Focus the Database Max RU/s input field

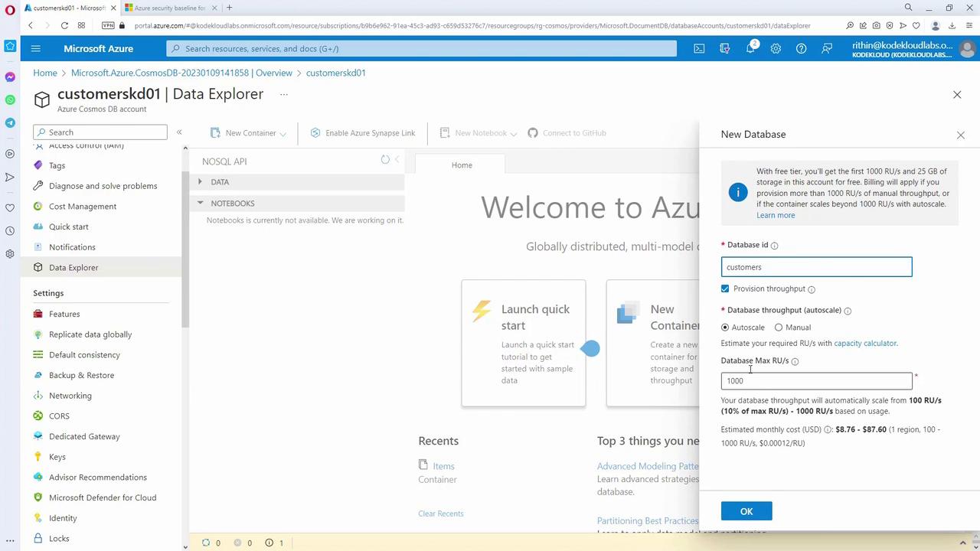click(x=816, y=381)
